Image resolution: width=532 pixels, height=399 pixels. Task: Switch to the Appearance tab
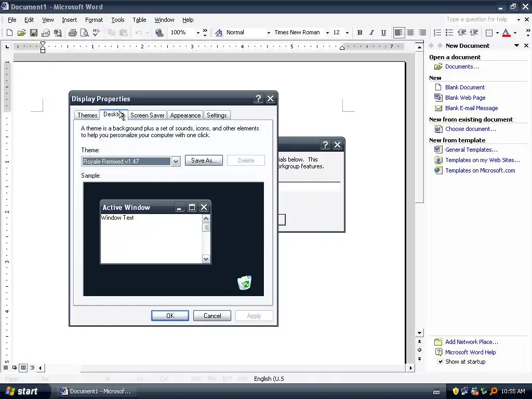(x=185, y=115)
